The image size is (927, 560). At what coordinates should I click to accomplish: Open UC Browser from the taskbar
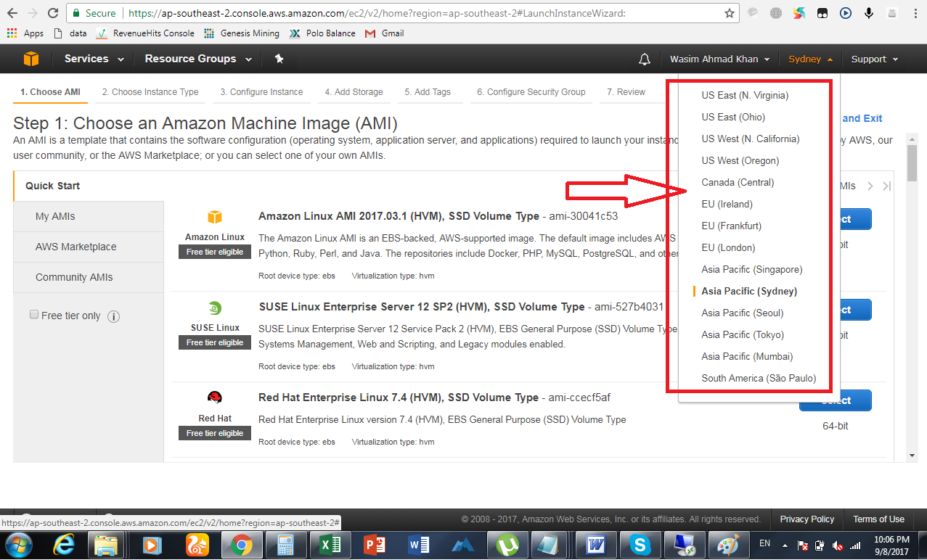(197, 544)
